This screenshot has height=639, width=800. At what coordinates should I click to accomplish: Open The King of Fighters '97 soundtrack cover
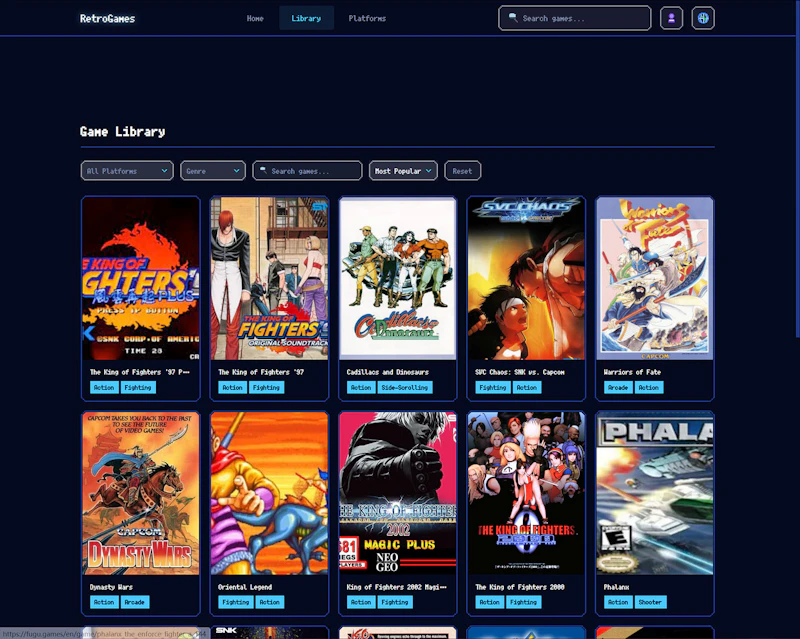click(269, 279)
